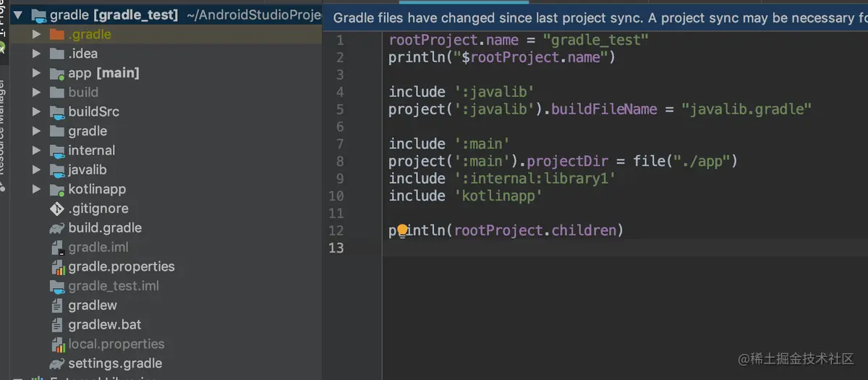Screen dimensions: 868x380
Task: Expand the internal folder arrow
Action: tap(37, 151)
